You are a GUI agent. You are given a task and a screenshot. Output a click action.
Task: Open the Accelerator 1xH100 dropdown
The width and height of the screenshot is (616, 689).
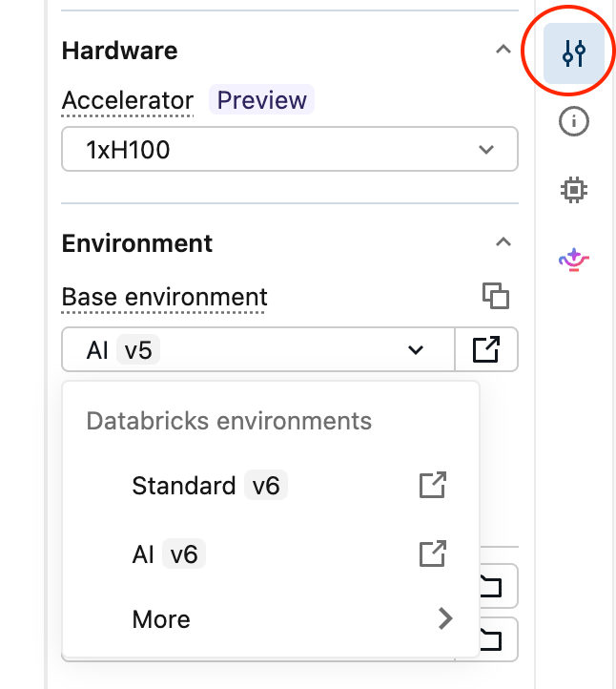click(290, 149)
